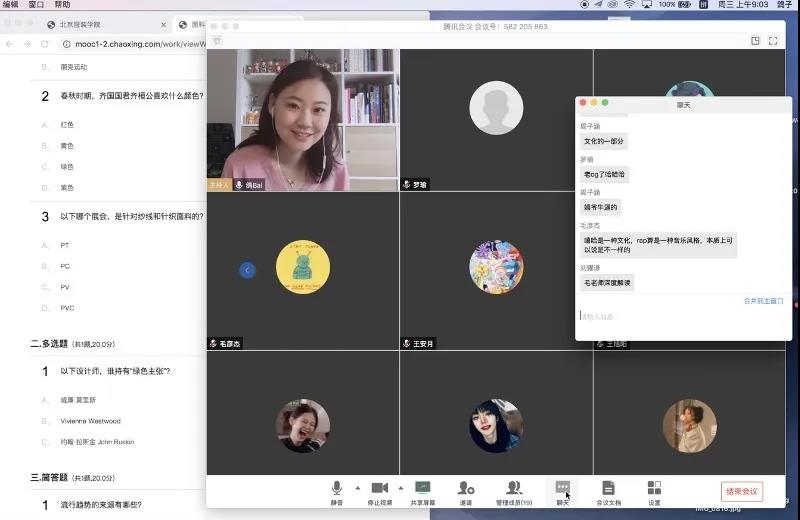Select option A PT in question 3
The image size is (800, 520).
click(x=64, y=245)
